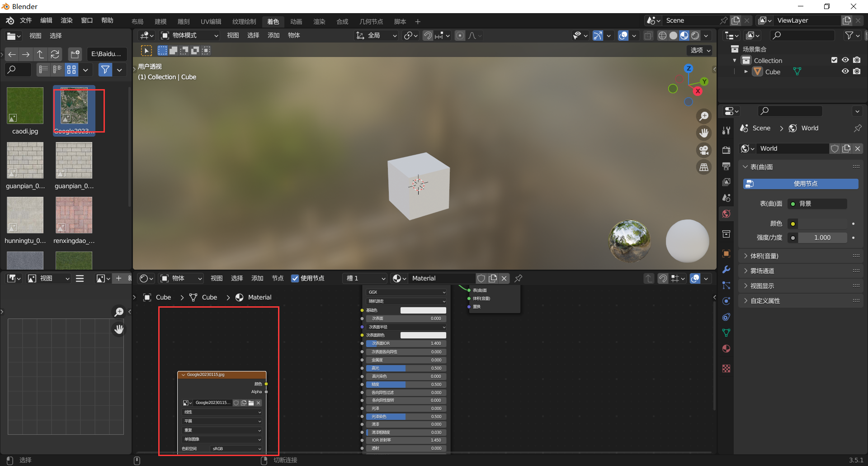Open the Render menu in top bar
Screen dimensions: 868x466
click(66, 20)
